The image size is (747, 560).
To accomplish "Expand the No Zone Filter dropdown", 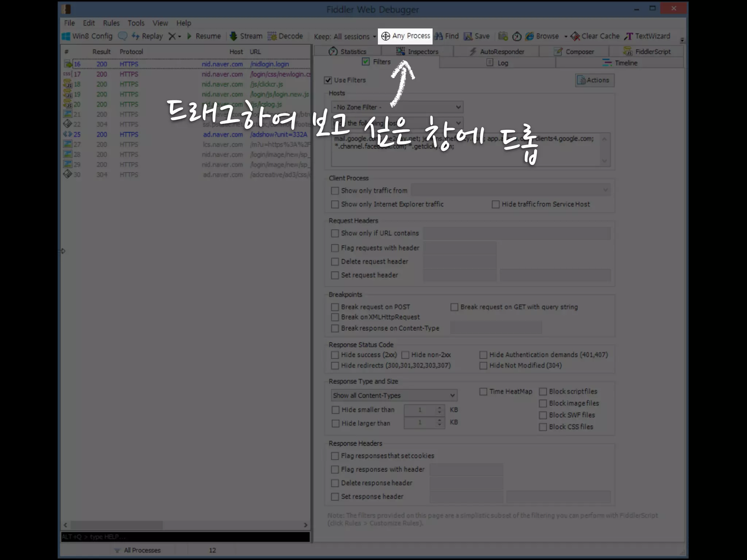I will tap(458, 107).
